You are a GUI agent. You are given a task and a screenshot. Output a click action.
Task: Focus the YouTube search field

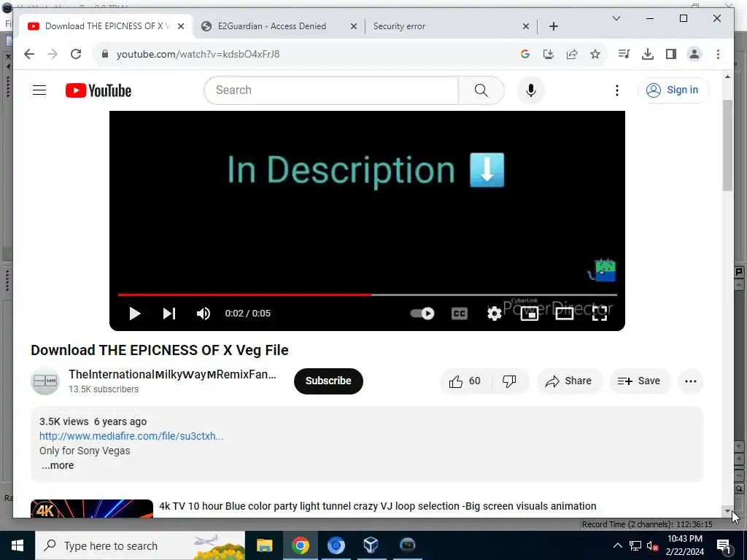click(331, 90)
